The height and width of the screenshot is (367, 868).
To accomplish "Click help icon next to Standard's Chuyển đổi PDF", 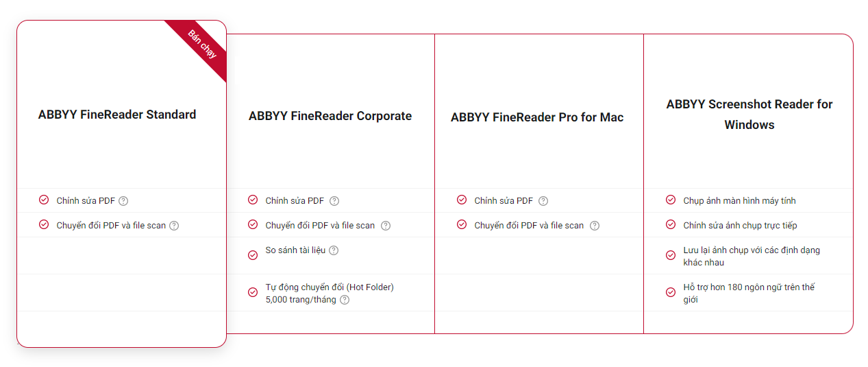I will pyautogui.click(x=174, y=226).
